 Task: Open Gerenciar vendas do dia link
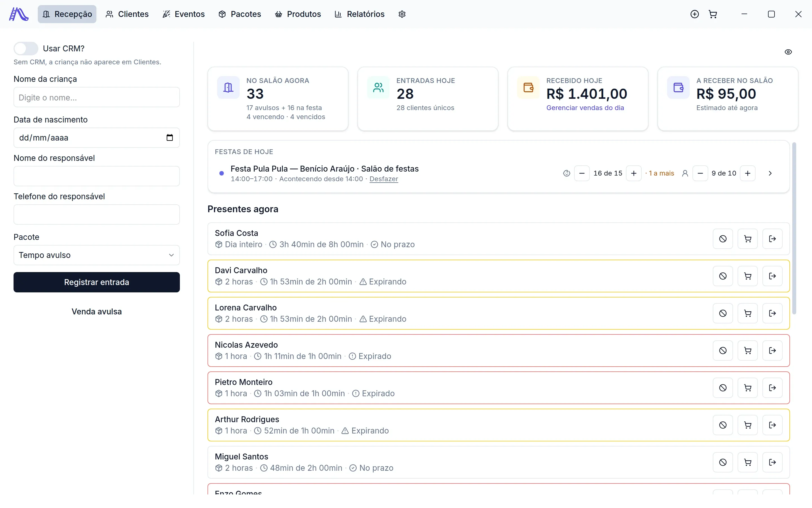[585, 108]
